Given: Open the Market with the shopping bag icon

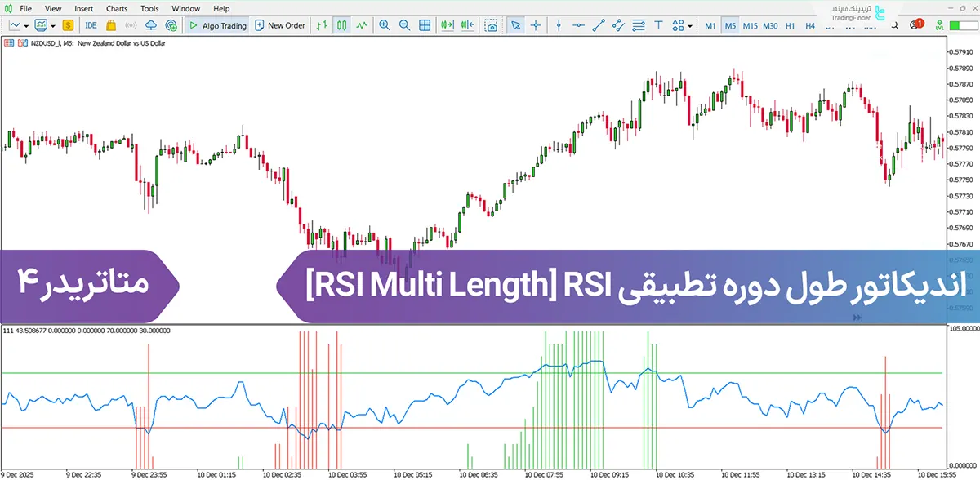Looking at the screenshot, I should tap(111, 25).
